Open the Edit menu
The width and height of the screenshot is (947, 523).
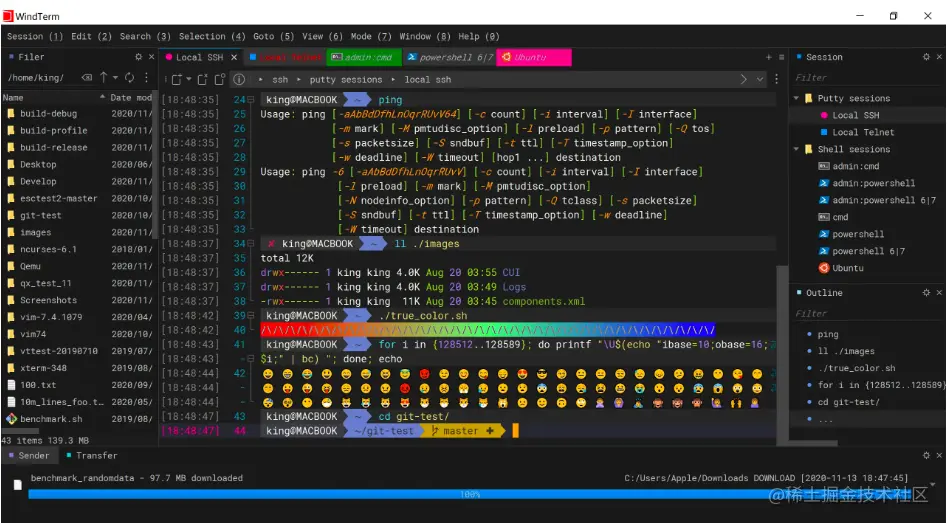[91, 36]
